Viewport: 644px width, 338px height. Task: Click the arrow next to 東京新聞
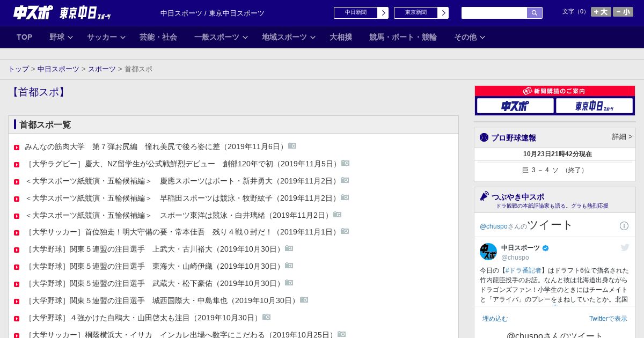coord(443,13)
